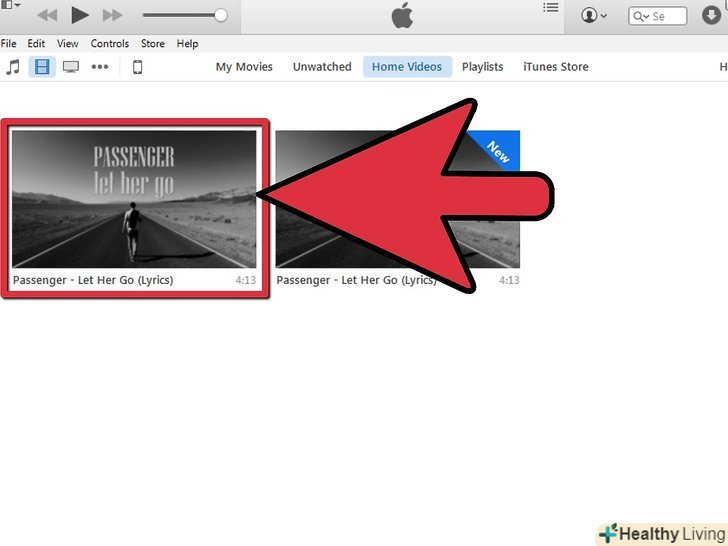Click first video's title text
This screenshot has height=546, width=728.
pos(93,280)
